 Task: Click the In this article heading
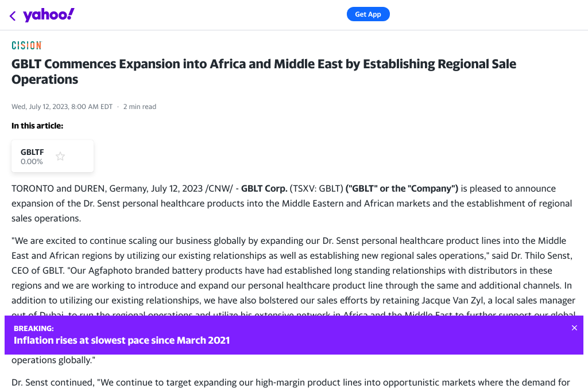click(x=37, y=126)
